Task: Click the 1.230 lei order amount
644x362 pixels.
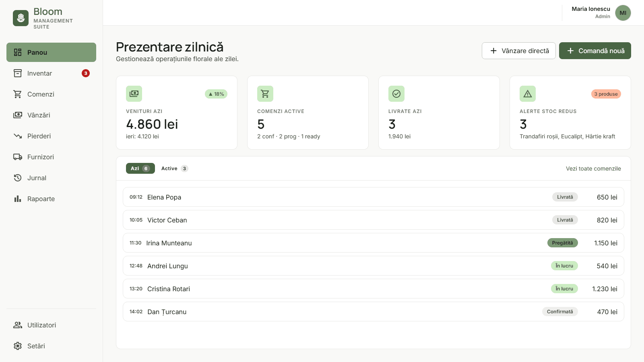Action: pos(605,289)
